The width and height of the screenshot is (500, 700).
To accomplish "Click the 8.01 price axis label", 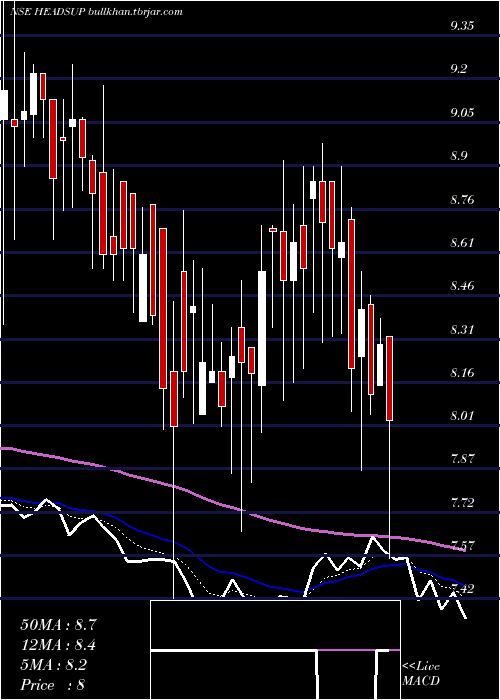I will [462, 416].
